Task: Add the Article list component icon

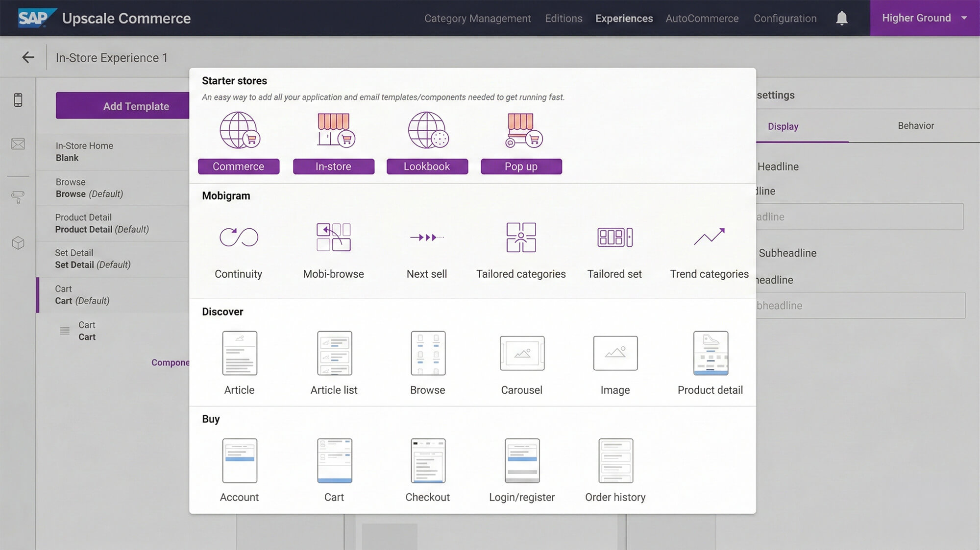Action: pyautogui.click(x=334, y=353)
